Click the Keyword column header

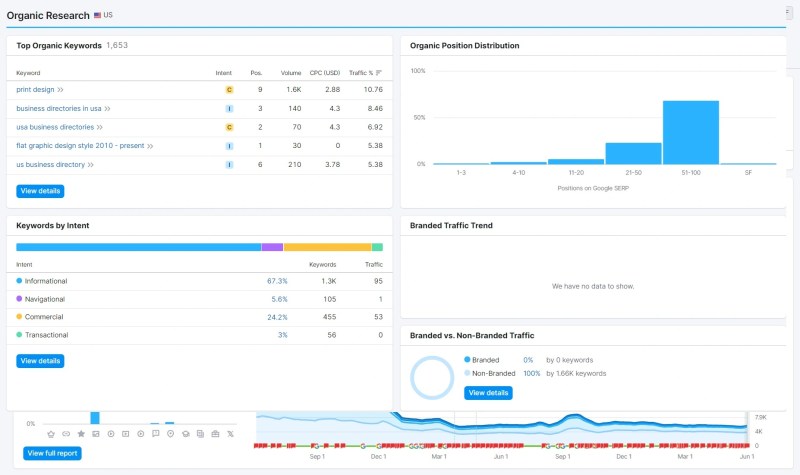pyautogui.click(x=28, y=73)
